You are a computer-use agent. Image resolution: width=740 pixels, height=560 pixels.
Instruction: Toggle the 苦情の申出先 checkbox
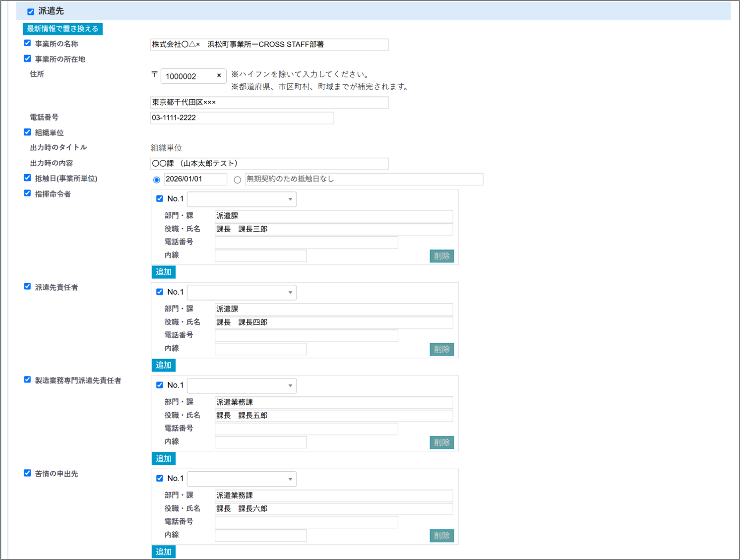[x=27, y=473]
